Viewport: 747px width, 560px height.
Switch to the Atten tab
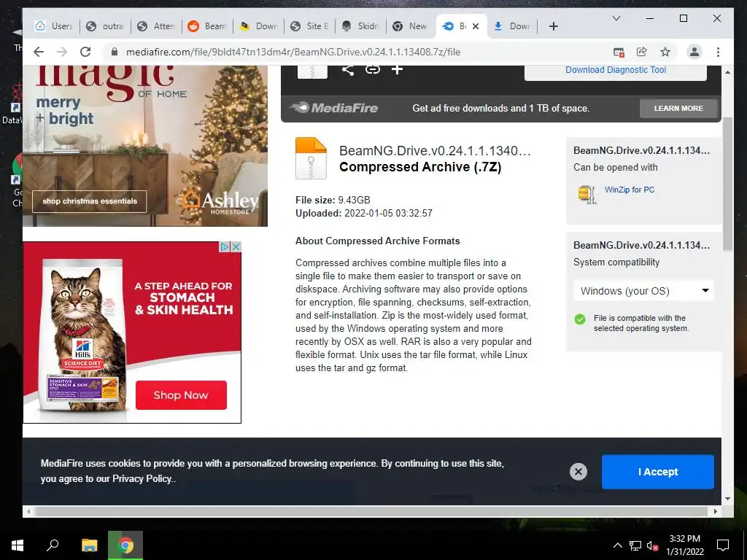click(156, 26)
